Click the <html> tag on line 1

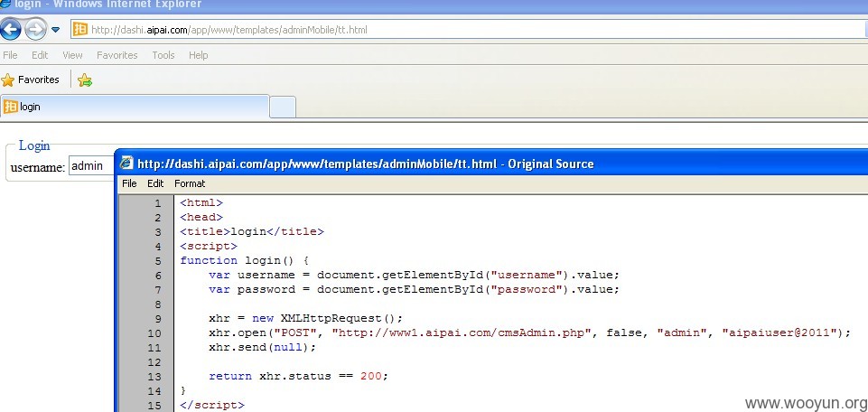click(x=201, y=202)
